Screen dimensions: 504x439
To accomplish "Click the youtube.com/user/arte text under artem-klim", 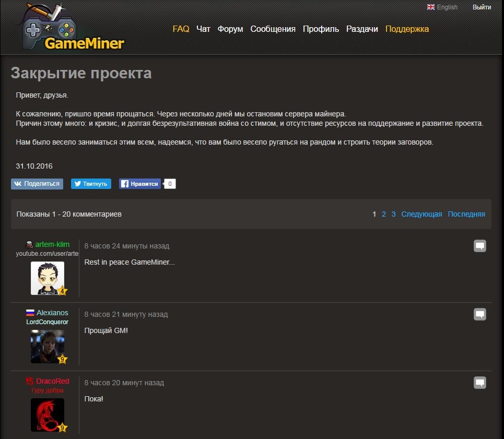I will 47,254.
